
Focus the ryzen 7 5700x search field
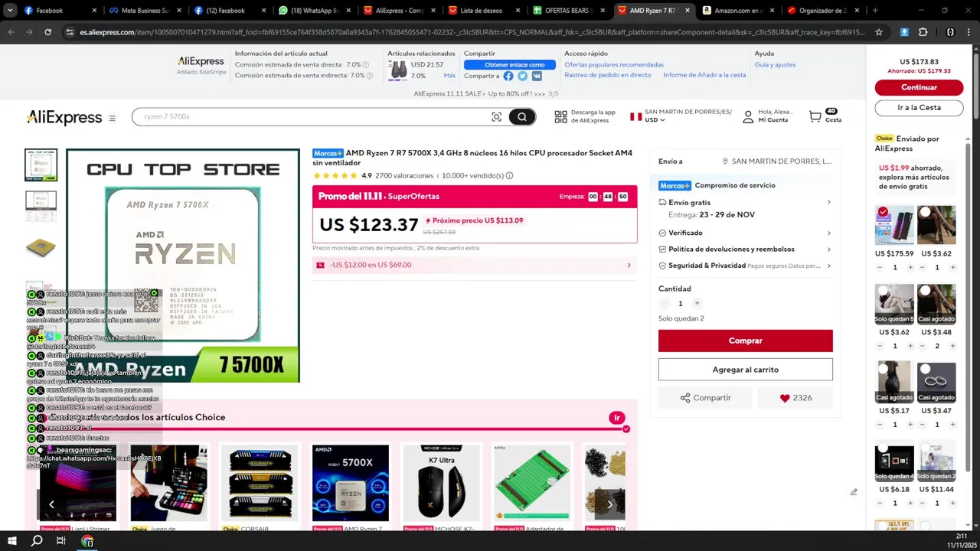click(314, 117)
